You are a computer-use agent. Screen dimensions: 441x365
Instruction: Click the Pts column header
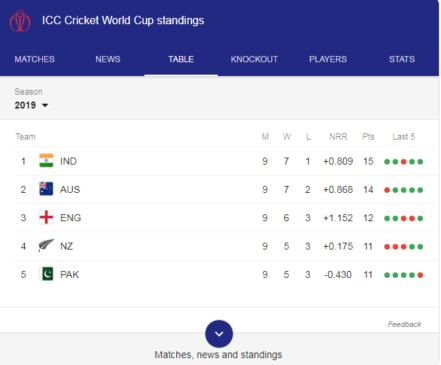coord(368,137)
